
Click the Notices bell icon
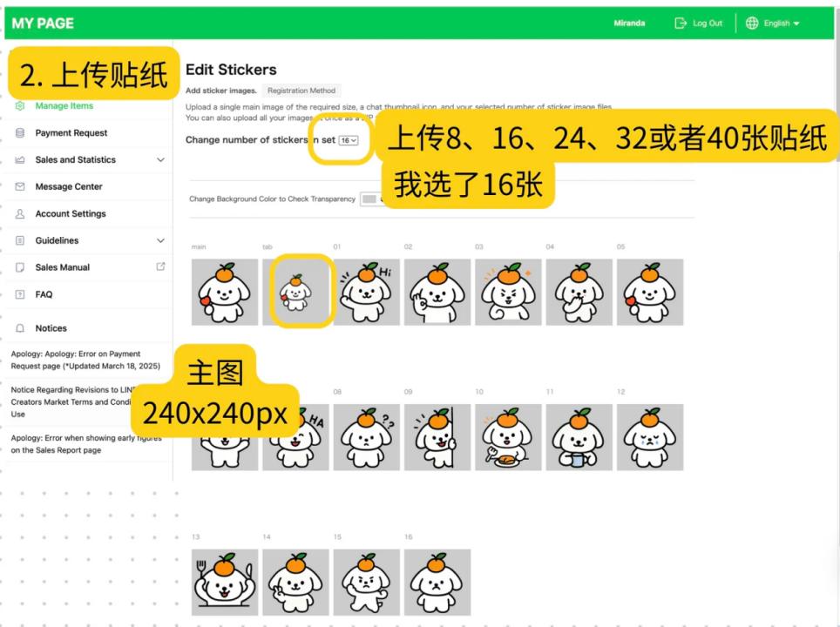[x=19, y=327]
